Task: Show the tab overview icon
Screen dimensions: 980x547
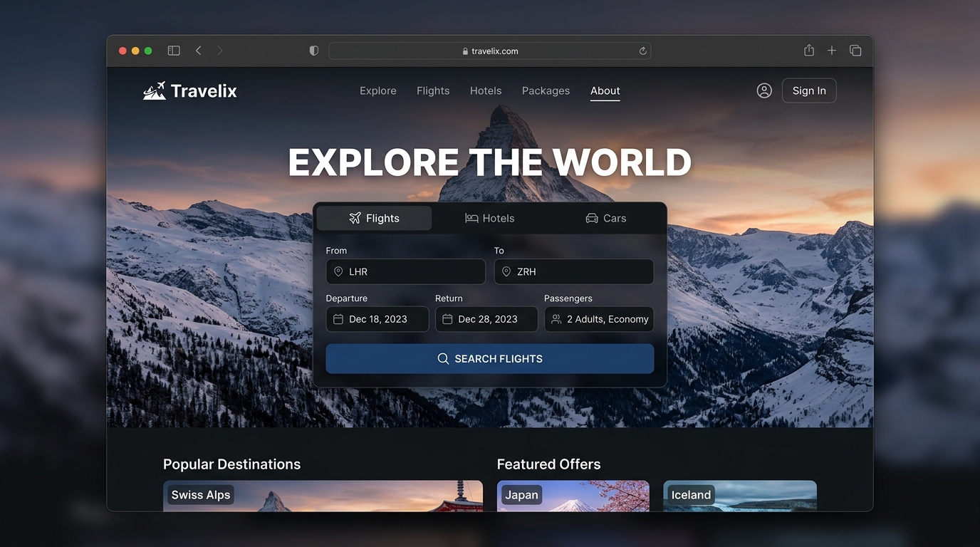Action: click(855, 51)
